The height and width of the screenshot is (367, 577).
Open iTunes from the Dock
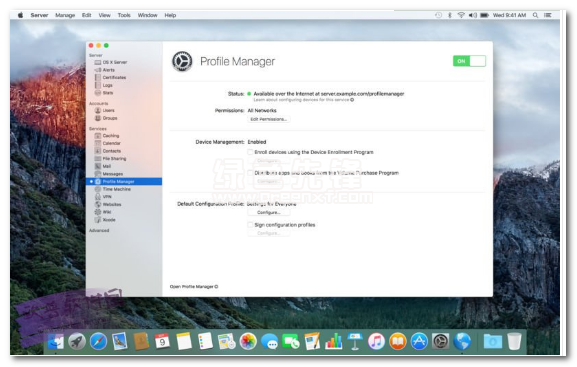(376, 342)
